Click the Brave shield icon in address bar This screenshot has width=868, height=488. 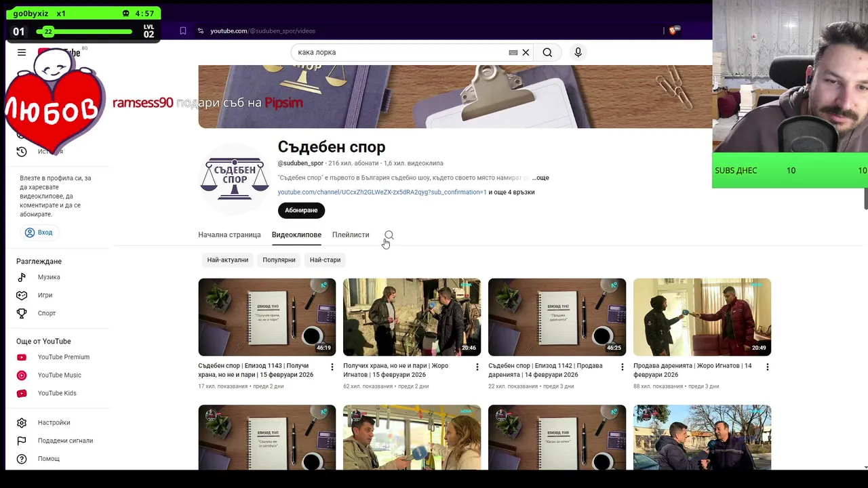tap(674, 30)
